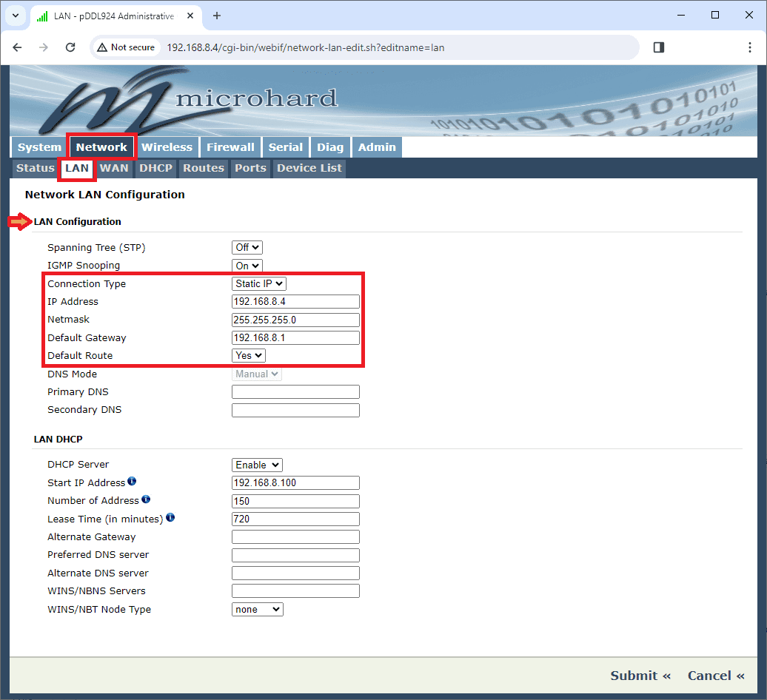Viewport: 767px width, 700px height.
Task: Click the info icon beside Start IP Address
Action: [132, 482]
